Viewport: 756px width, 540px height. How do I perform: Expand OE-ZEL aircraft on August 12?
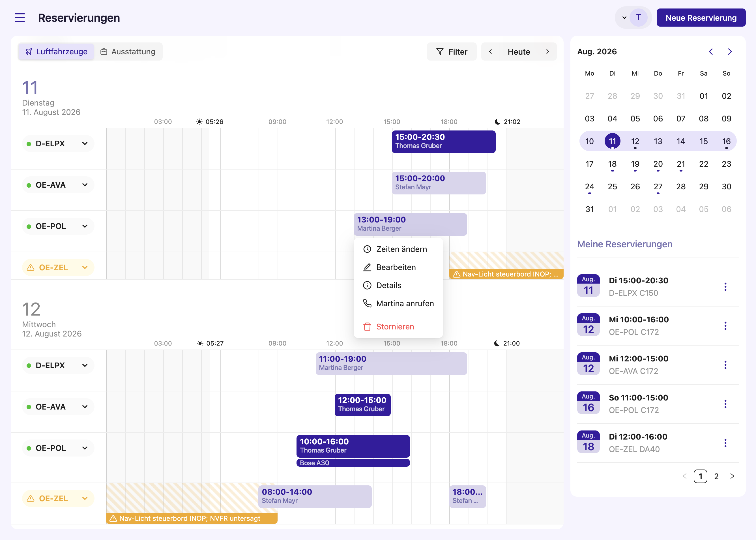(x=85, y=498)
